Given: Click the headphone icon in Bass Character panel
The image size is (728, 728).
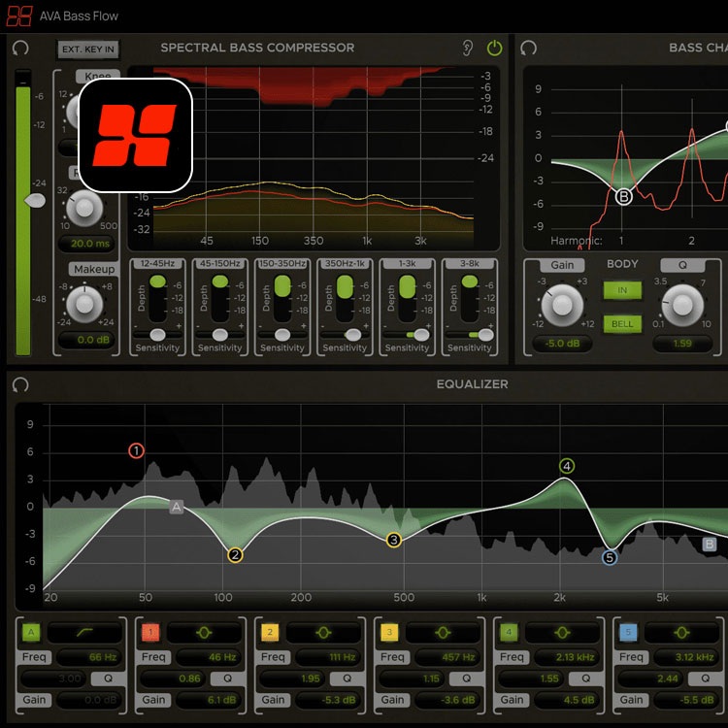Looking at the screenshot, I should coord(529,48).
